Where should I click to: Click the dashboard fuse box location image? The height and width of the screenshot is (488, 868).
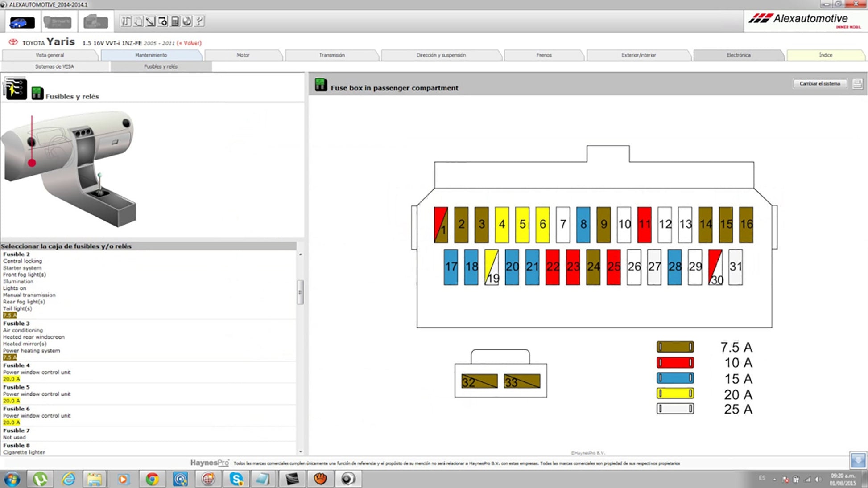(x=69, y=168)
